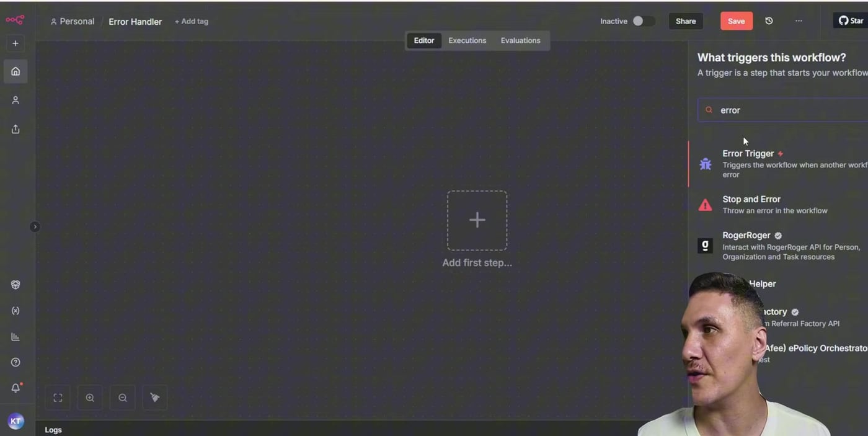The height and width of the screenshot is (436, 868).
Task: Click the search magnifier icon
Action: point(709,110)
